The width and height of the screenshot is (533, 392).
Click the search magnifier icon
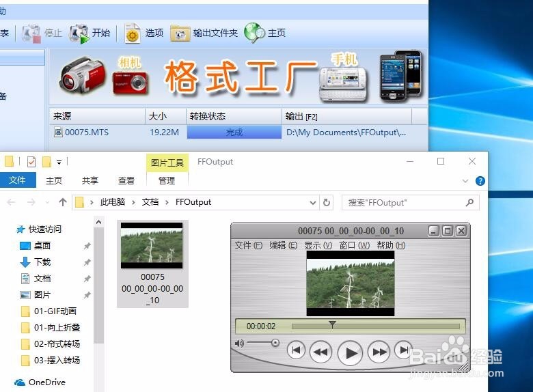click(469, 203)
